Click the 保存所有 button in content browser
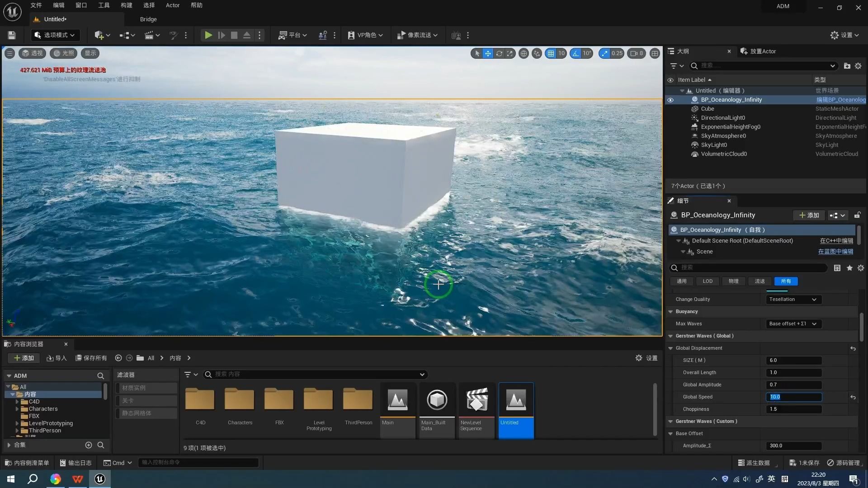Image resolution: width=868 pixels, height=488 pixels. pos(91,358)
